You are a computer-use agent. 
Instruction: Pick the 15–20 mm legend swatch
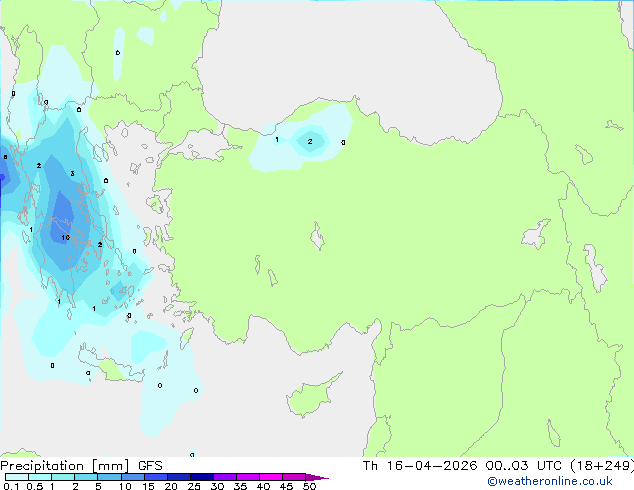tap(155, 477)
